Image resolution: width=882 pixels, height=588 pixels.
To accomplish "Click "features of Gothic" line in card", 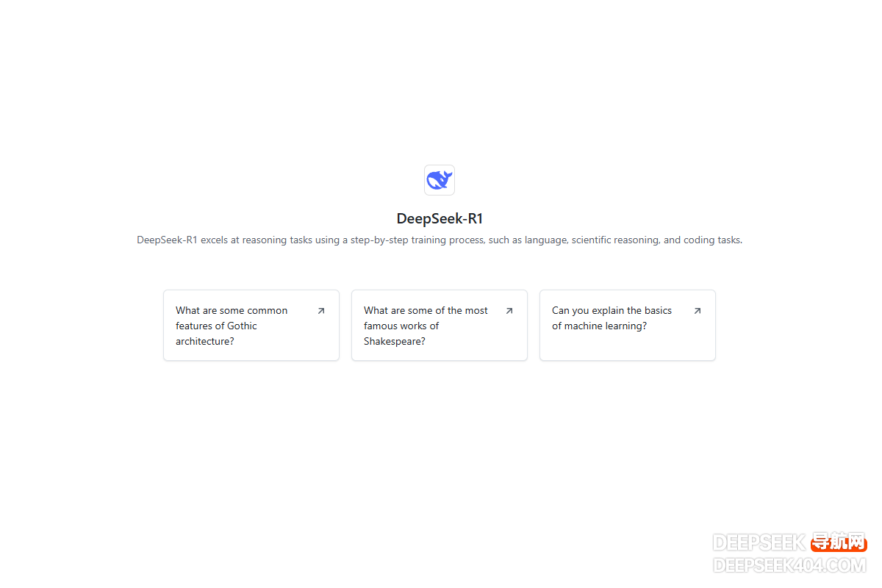I will 216,326.
